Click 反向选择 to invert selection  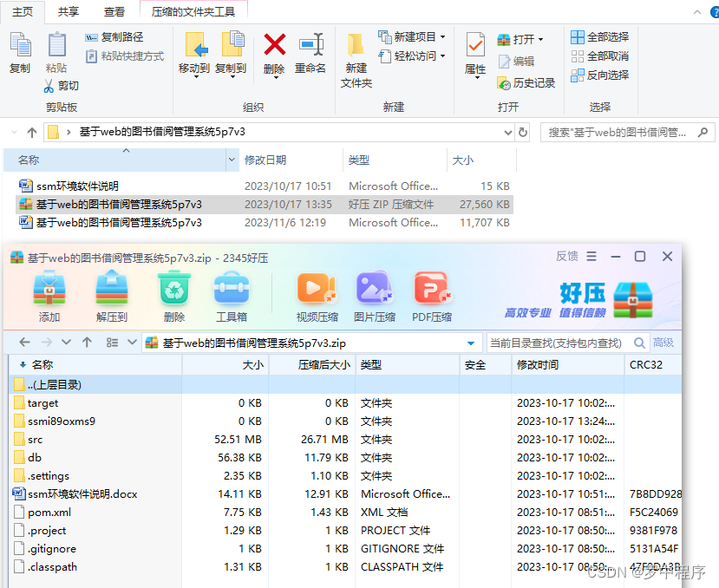coord(602,75)
